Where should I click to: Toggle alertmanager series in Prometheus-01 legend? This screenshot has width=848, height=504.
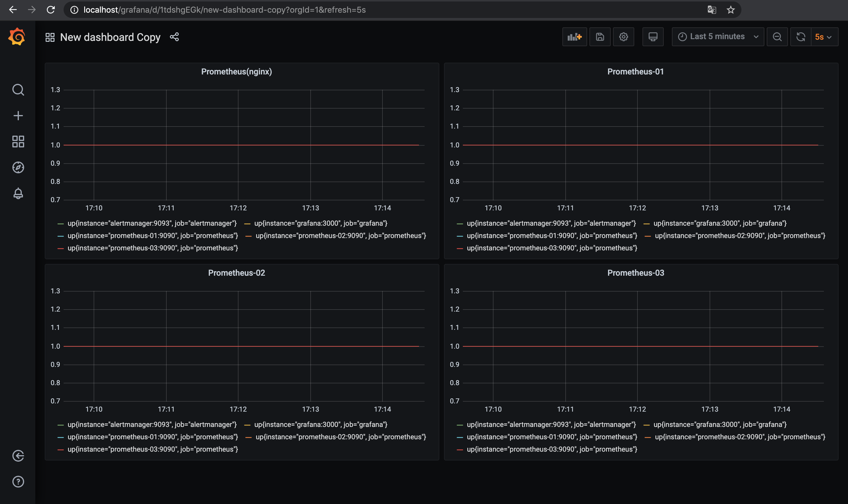pos(551,224)
